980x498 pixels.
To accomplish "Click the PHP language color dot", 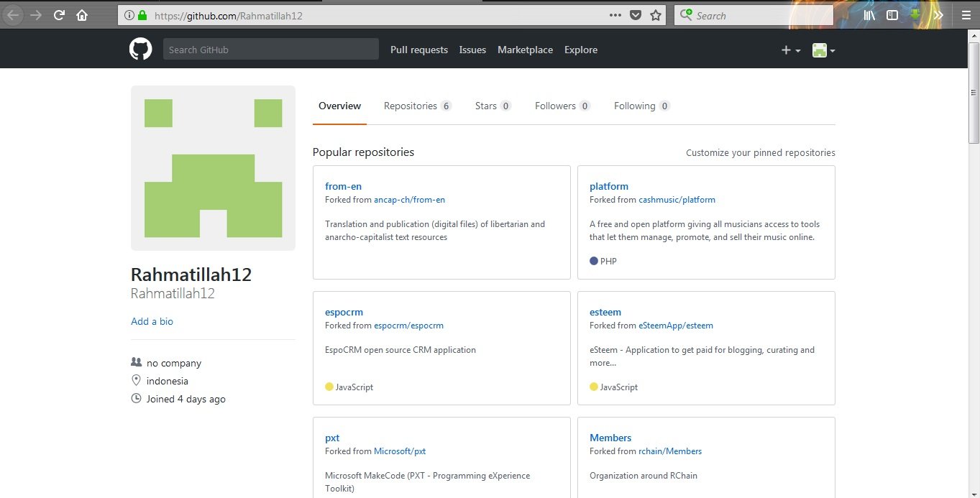I will [594, 261].
